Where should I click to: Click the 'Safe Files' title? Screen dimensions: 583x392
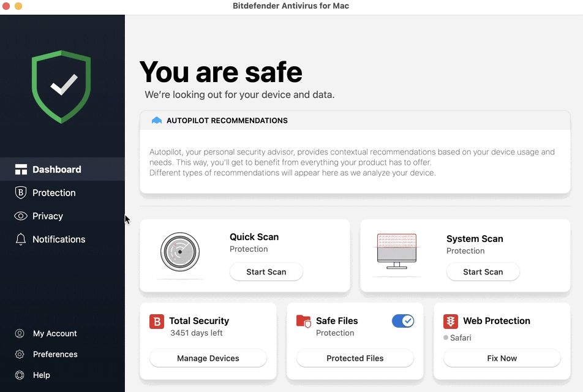(337, 320)
